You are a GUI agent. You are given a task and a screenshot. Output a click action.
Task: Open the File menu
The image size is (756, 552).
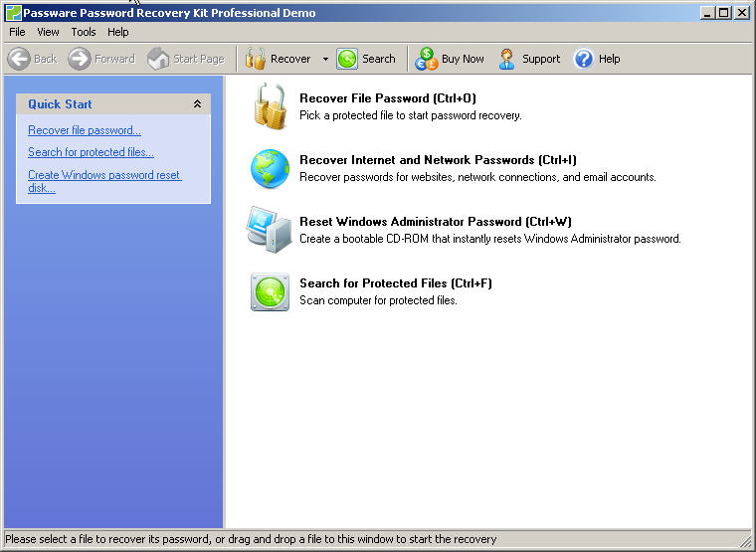coord(17,32)
